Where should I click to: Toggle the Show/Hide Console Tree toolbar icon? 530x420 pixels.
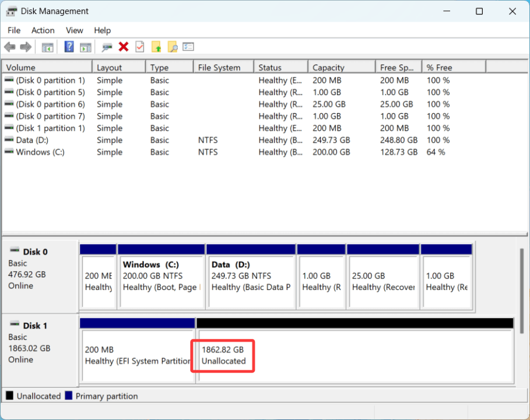(x=48, y=47)
